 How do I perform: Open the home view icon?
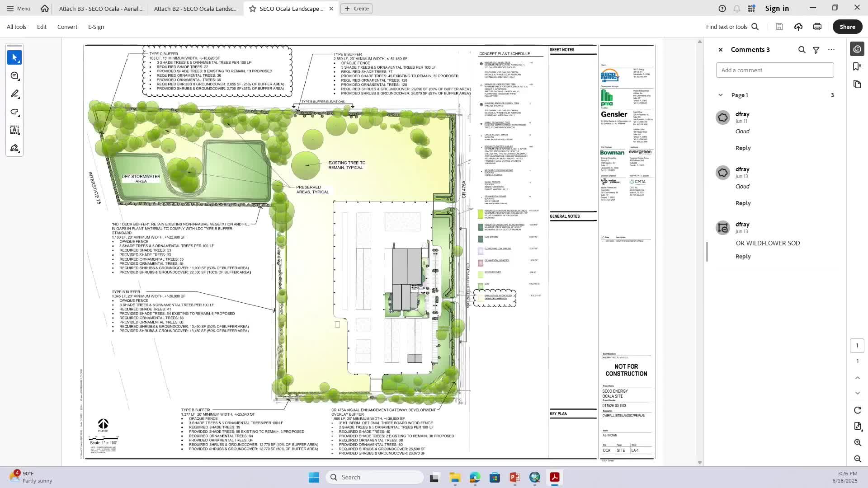coord(44,8)
